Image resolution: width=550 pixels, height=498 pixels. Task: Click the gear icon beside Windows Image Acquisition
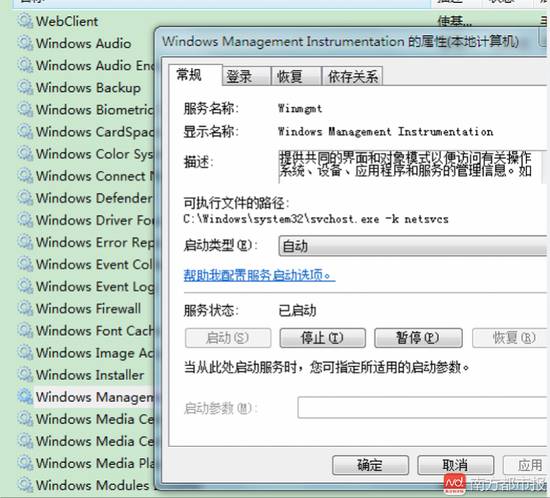pyautogui.click(x=25, y=352)
